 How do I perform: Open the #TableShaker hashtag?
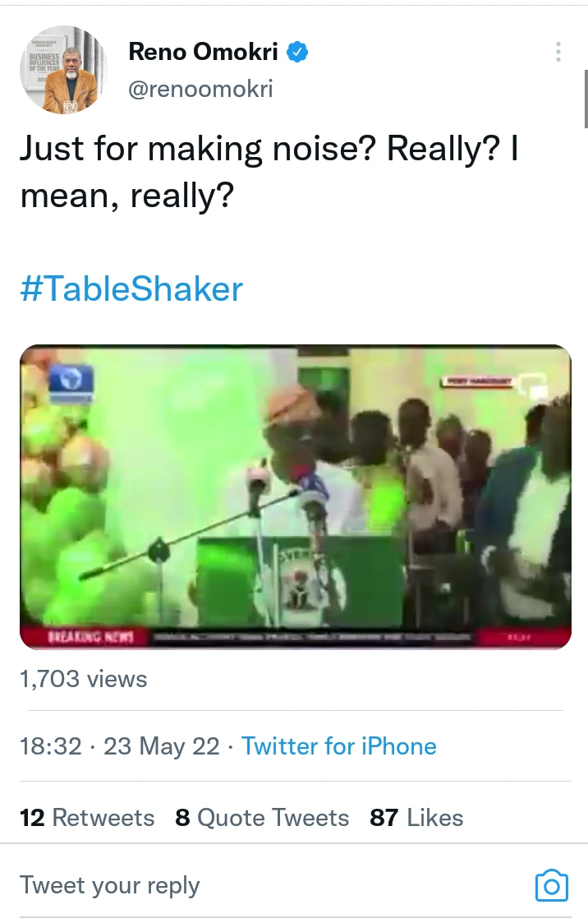click(131, 289)
